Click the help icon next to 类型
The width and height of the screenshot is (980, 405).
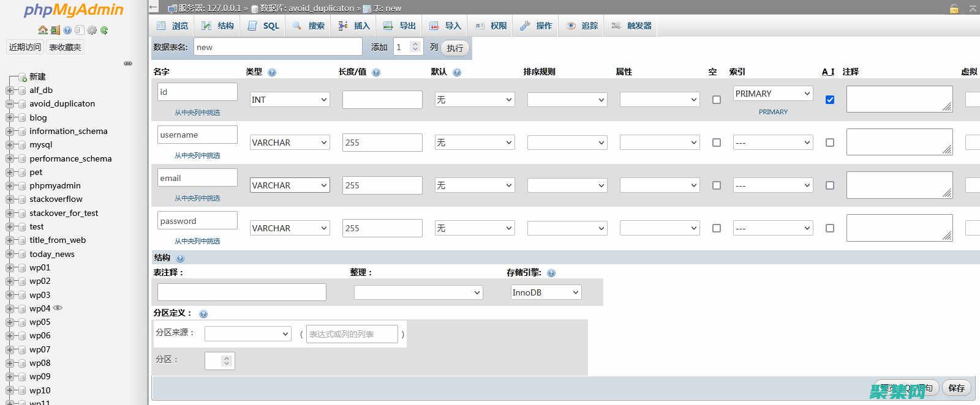pyautogui.click(x=272, y=72)
